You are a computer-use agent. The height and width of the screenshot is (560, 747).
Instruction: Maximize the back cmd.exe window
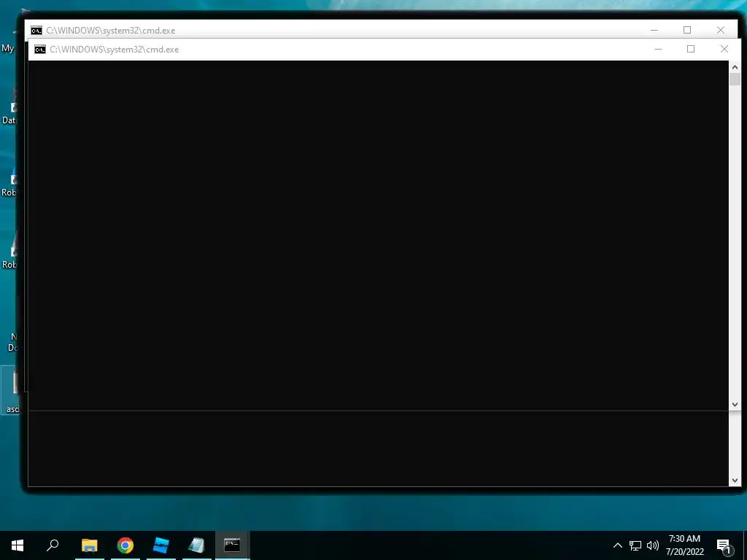[x=687, y=30]
